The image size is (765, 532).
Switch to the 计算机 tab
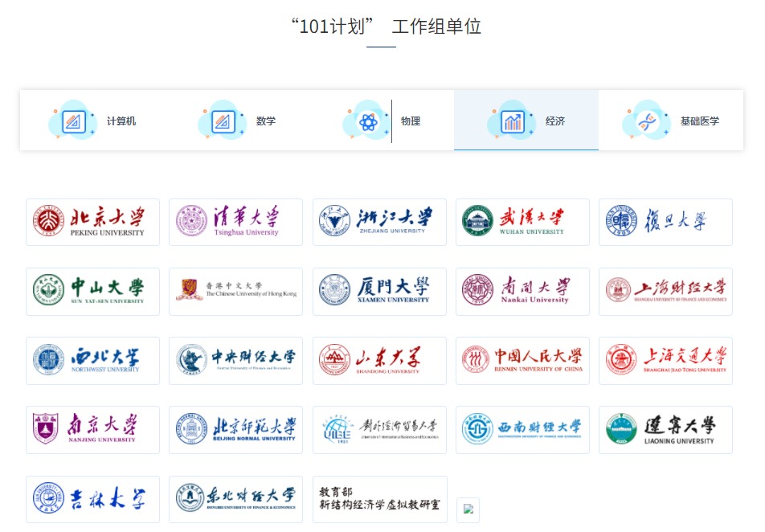[92, 121]
